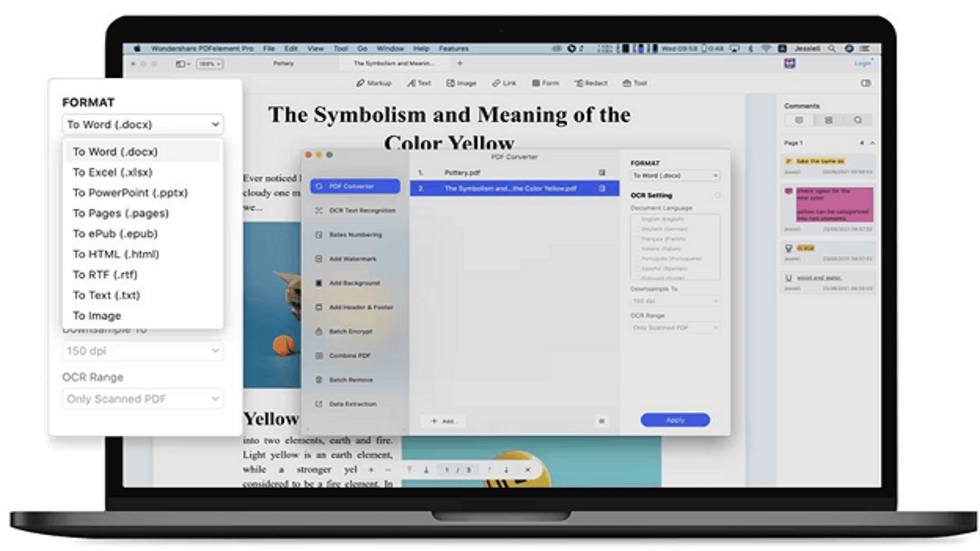Viewport: 980px width, 551px height.
Task: Open list options icon in converter footer
Action: [601, 421]
